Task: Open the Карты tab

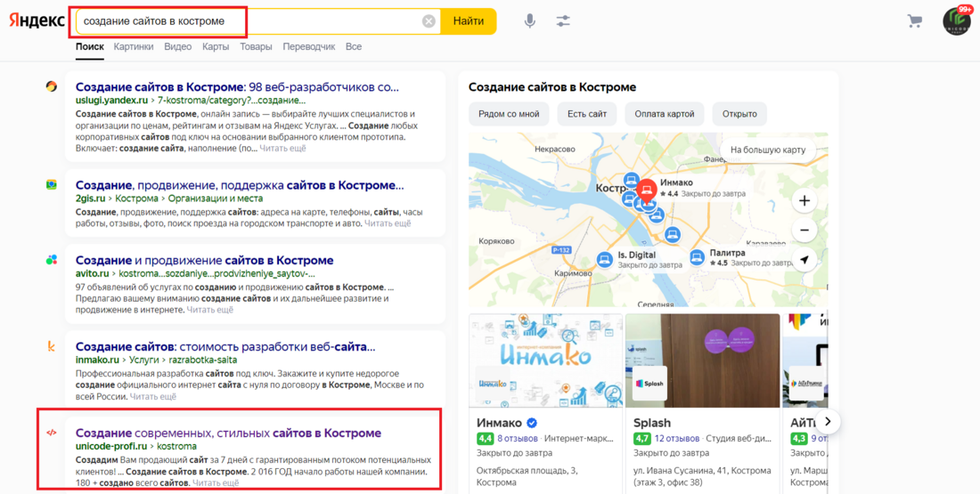Action: pos(216,47)
